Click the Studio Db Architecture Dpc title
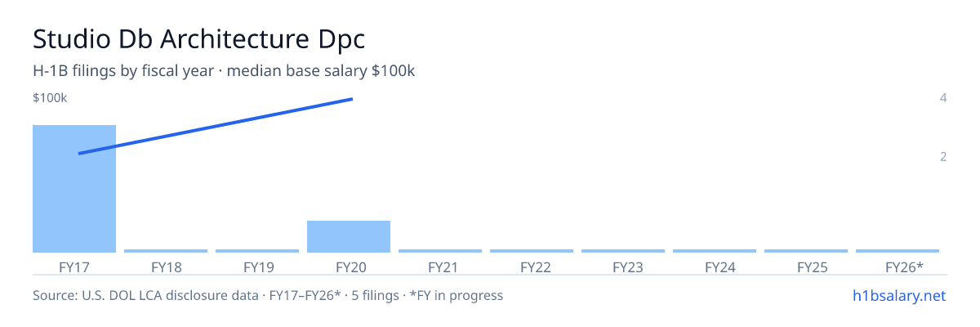The width and height of the screenshot is (980, 327). point(199,39)
